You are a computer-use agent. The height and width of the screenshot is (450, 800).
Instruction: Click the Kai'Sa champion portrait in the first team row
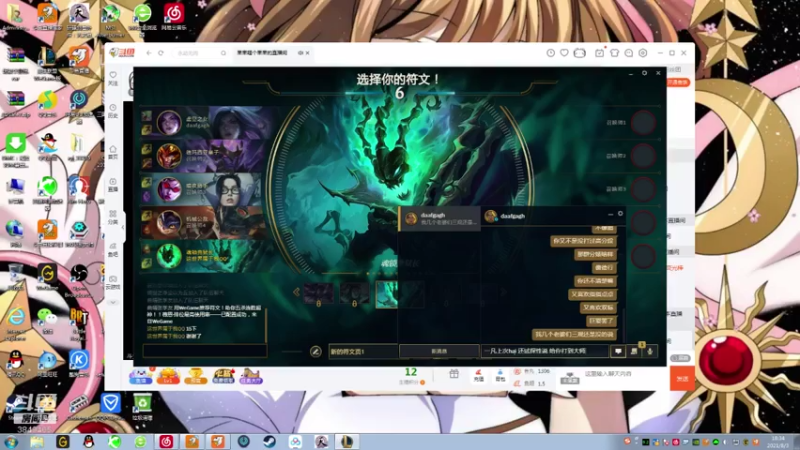[169, 122]
